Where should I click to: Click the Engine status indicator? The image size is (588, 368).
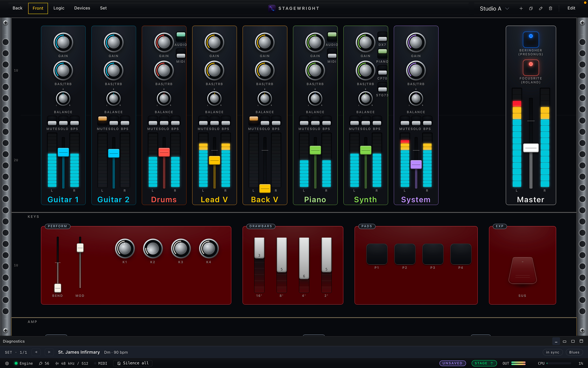23,363
